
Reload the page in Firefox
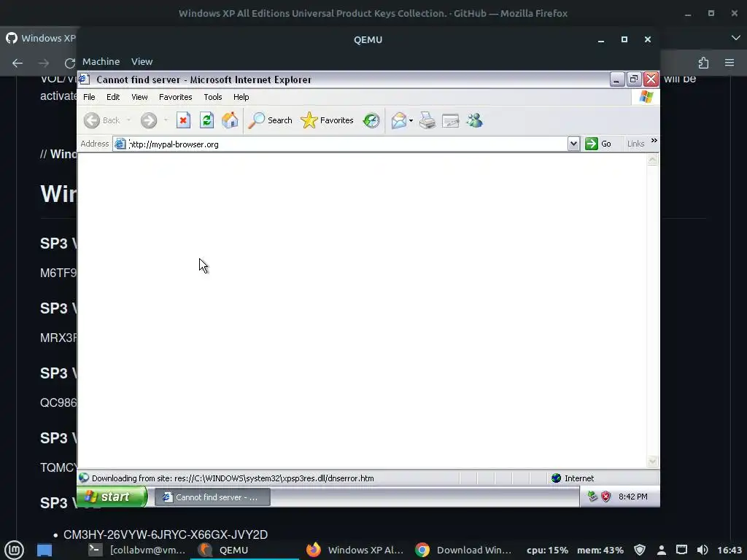69,63
